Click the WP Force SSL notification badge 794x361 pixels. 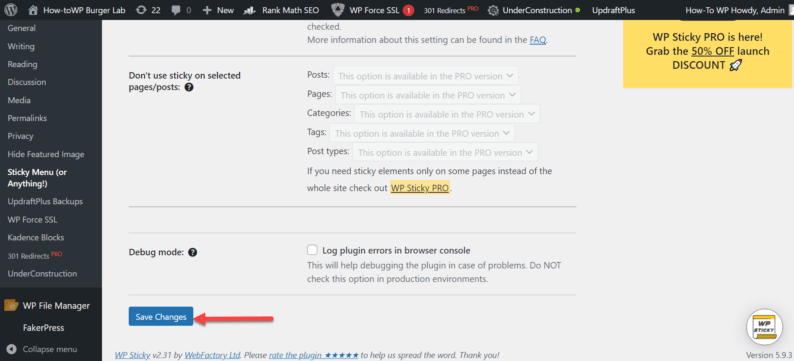(x=409, y=10)
